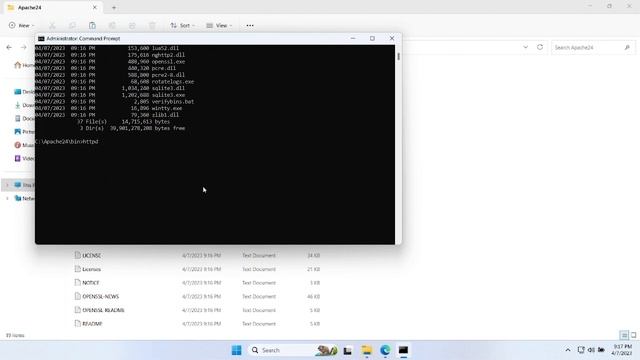
Task: Open Command Prompt from the taskbar
Action: click(x=403, y=350)
